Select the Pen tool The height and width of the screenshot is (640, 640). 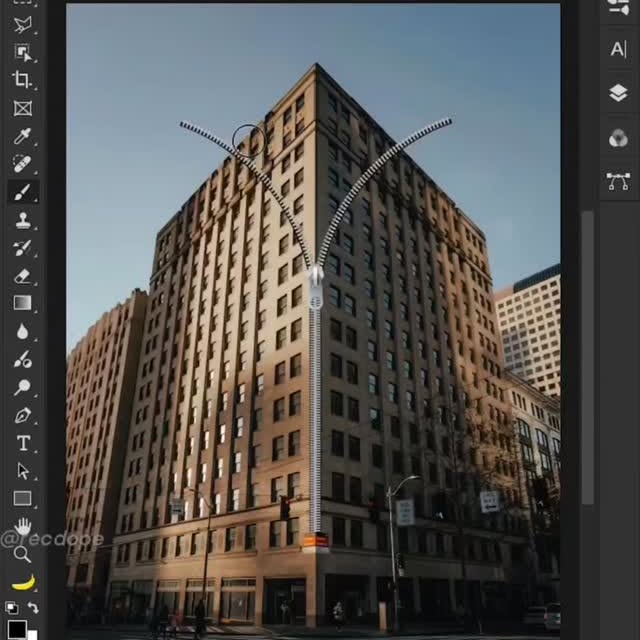click(22, 415)
